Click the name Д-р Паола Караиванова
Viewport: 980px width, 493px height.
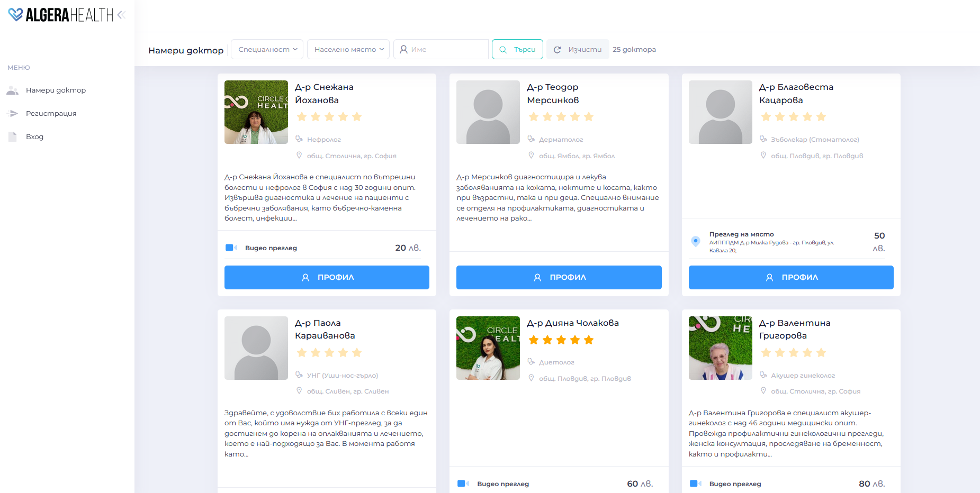pyautogui.click(x=325, y=329)
